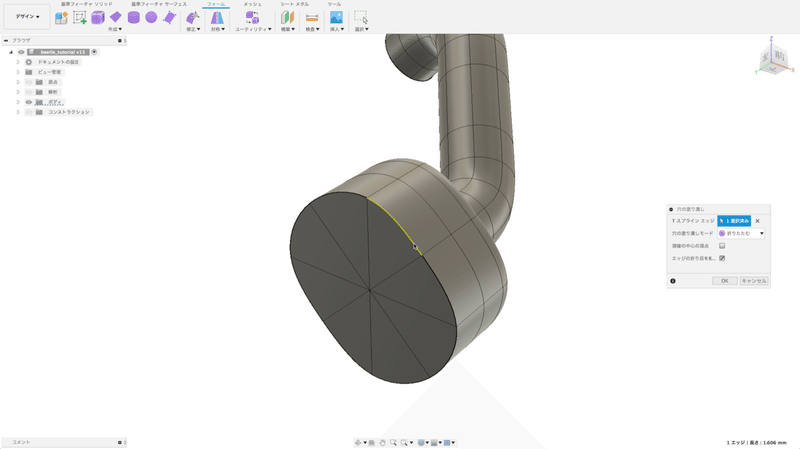
Task: Toggle the maintain crease edges checkbox
Action: point(722,258)
